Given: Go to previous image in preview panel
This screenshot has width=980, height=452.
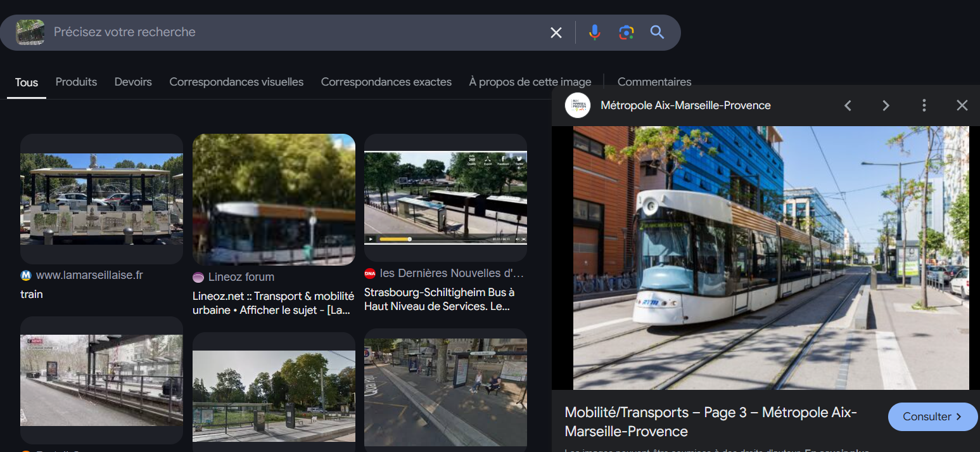Looking at the screenshot, I should (x=848, y=105).
